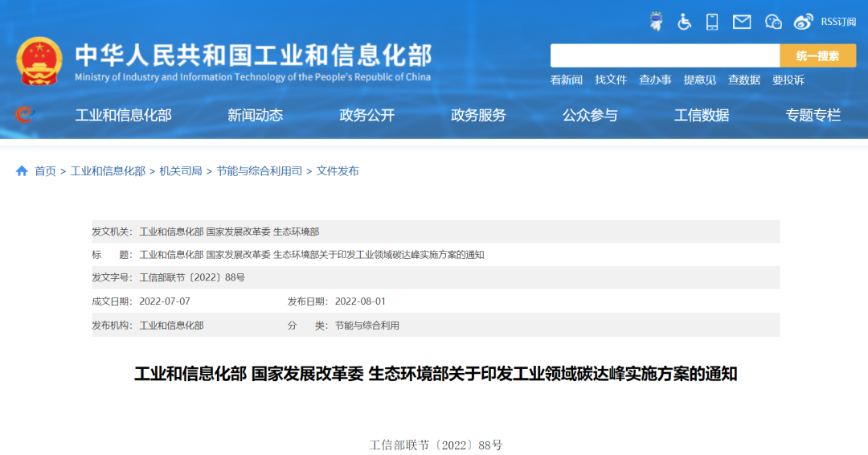
Task: Click the 找文件 quick link
Action: pyautogui.click(x=611, y=80)
